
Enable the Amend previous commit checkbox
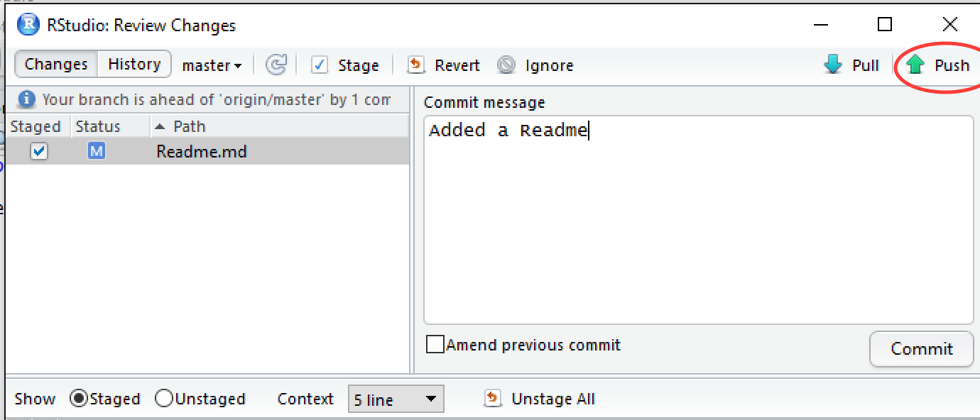click(434, 345)
